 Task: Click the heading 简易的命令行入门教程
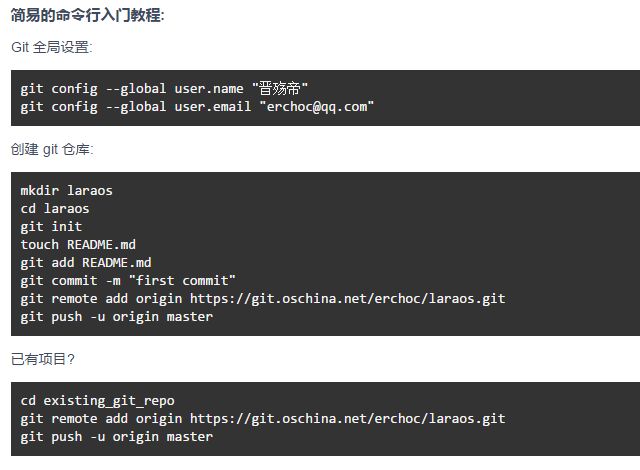click(x=87, y=16)
